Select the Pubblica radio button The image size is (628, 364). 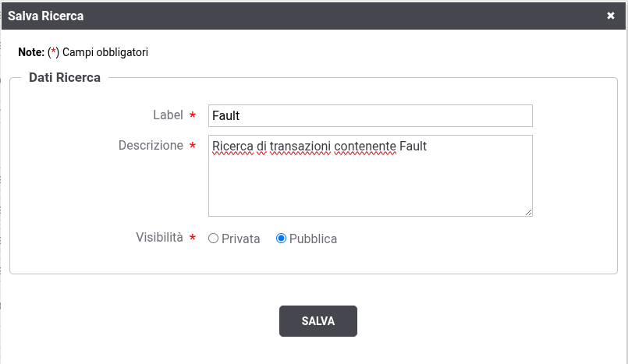pos(281,239)
